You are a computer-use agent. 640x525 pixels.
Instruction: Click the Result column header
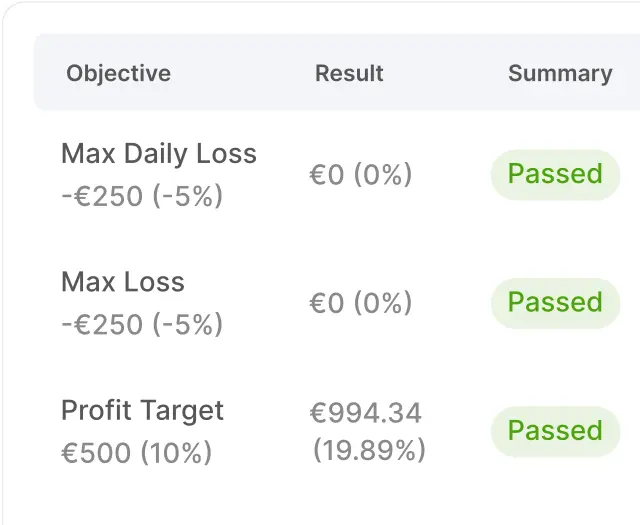click(349, 73)
